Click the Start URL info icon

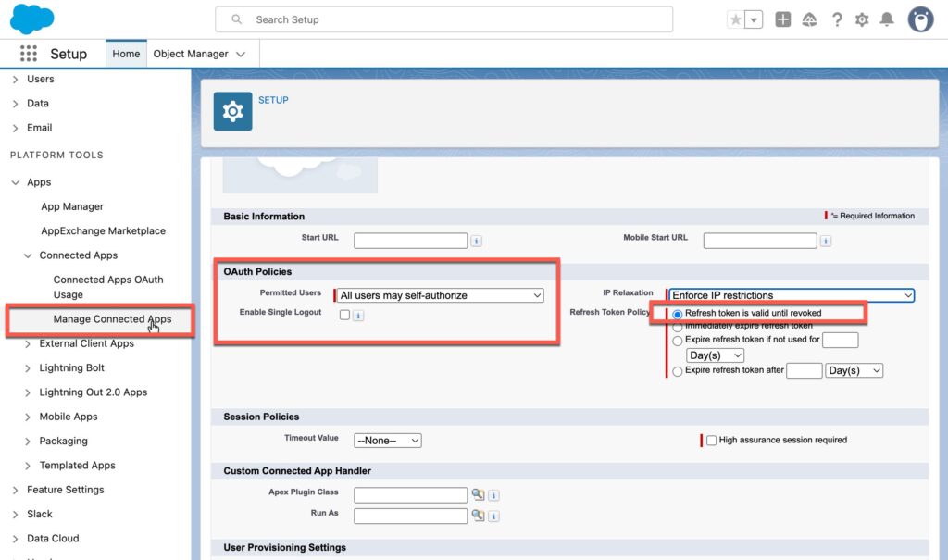(477, 241)
